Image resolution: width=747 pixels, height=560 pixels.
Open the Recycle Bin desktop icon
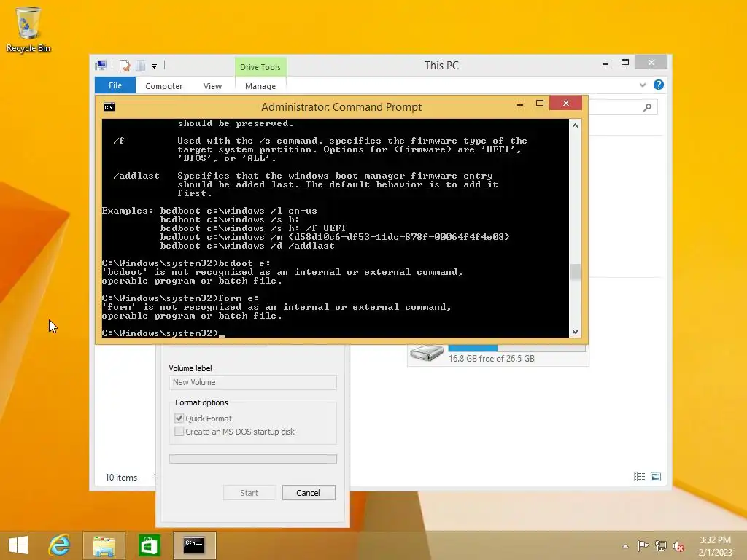coord(28,29)
